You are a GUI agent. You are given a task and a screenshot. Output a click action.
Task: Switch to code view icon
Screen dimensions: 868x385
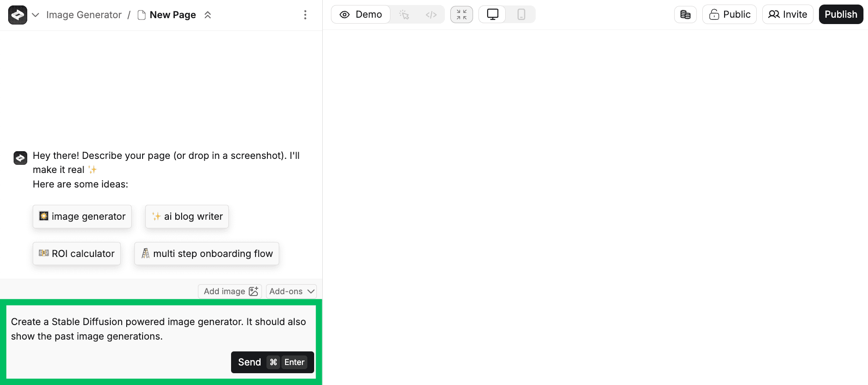(x=431, y=15)
